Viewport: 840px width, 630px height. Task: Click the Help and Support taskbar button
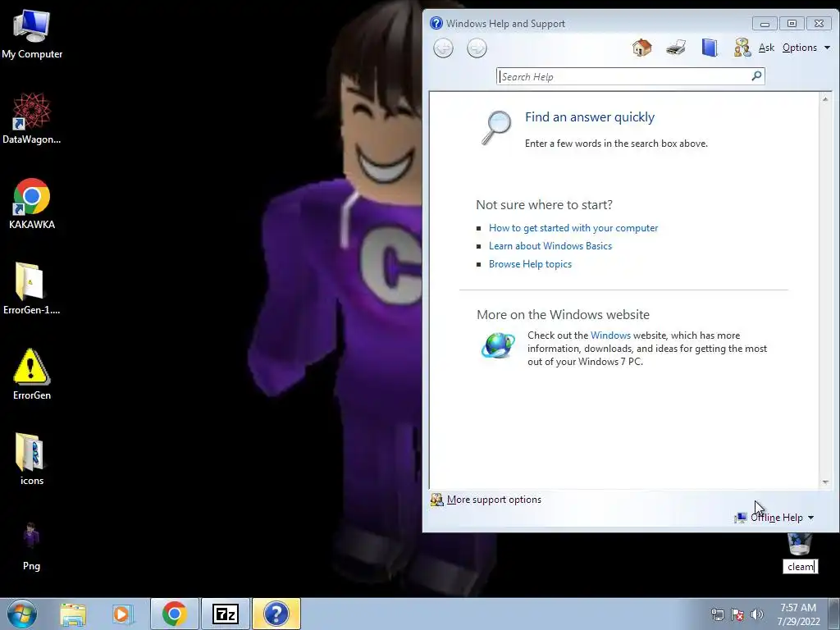click(x=276, y=614)
